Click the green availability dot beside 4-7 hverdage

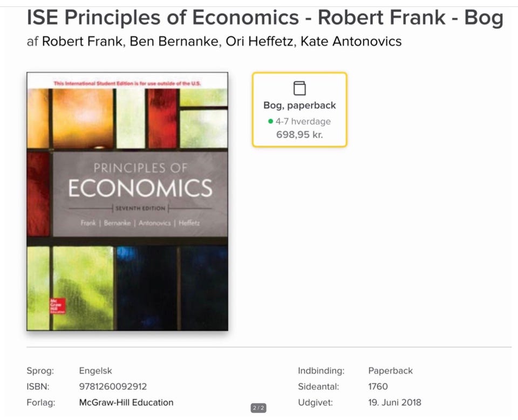270,121
